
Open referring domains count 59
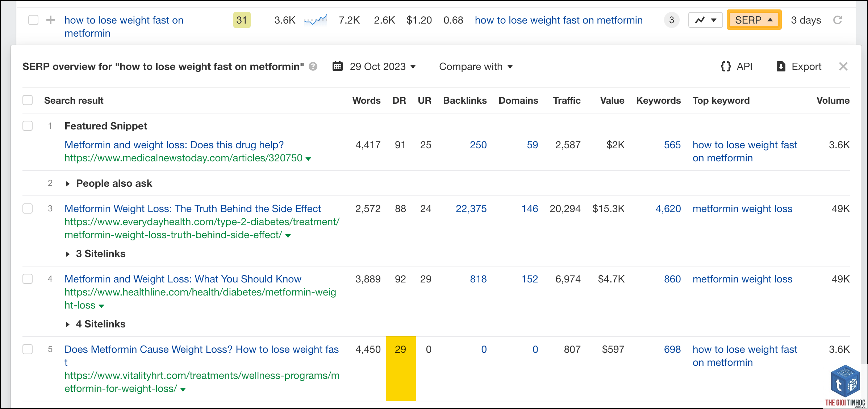[x=533, y=145]
